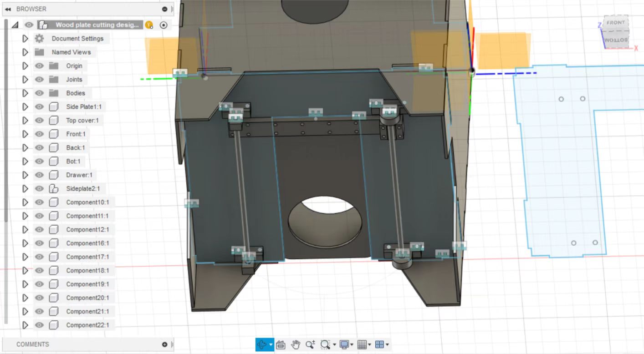Expand the Comments panel plus button

tap(164, 344)
